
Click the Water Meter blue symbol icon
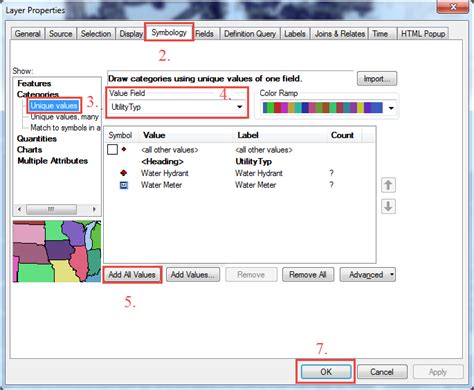coord(124,185)
